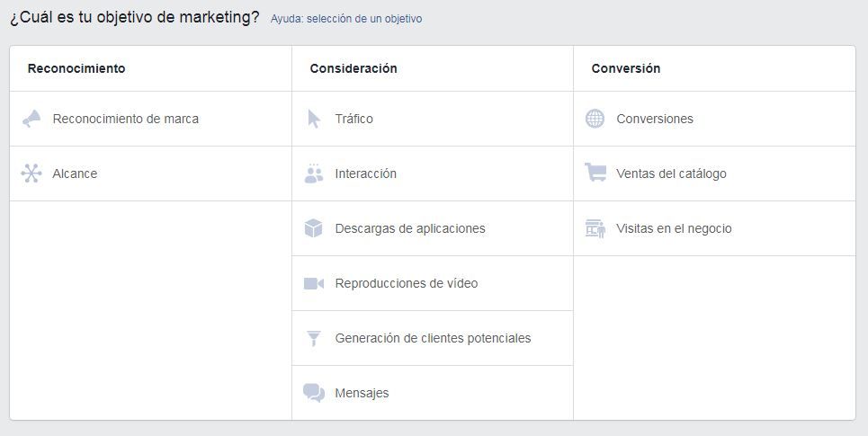Image resolution: width=868 pixels, height=436 pixels.
Task: Choose the 'Alcance' objective label
Action: (75, 174)
